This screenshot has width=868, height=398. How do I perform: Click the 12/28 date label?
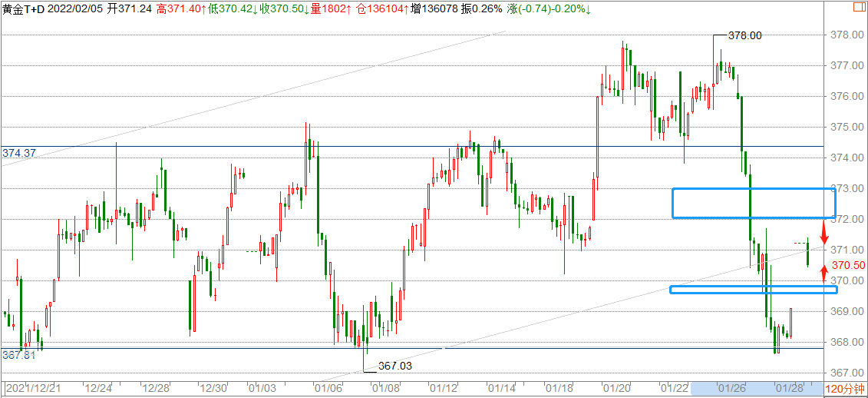click(x=154, y=389)
